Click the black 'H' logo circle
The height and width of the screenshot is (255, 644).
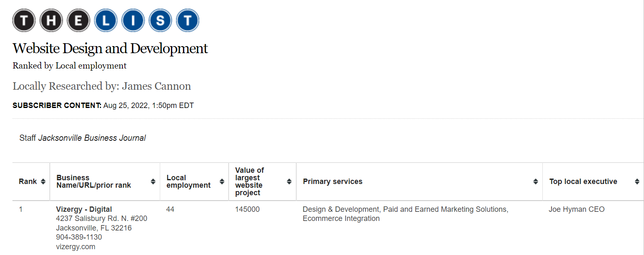pos(51,20)
